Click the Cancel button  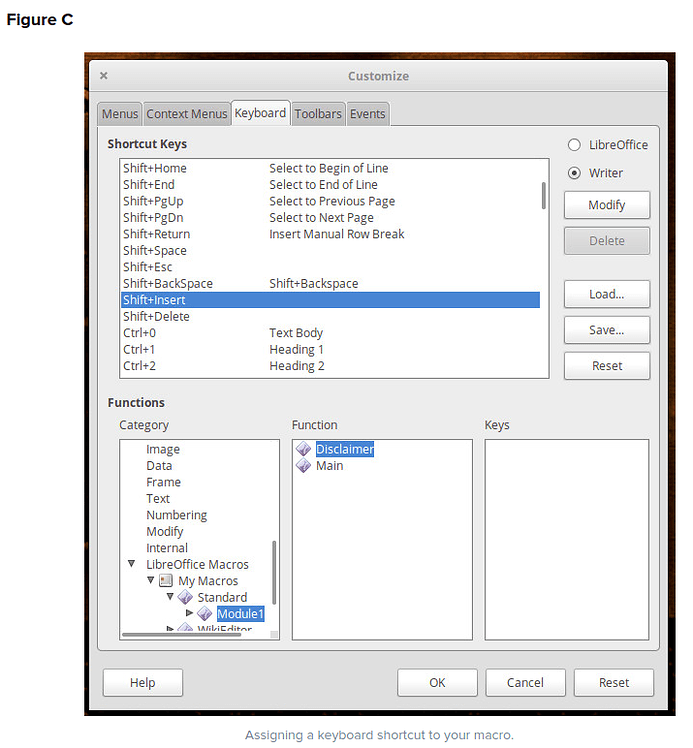point(525,683)
